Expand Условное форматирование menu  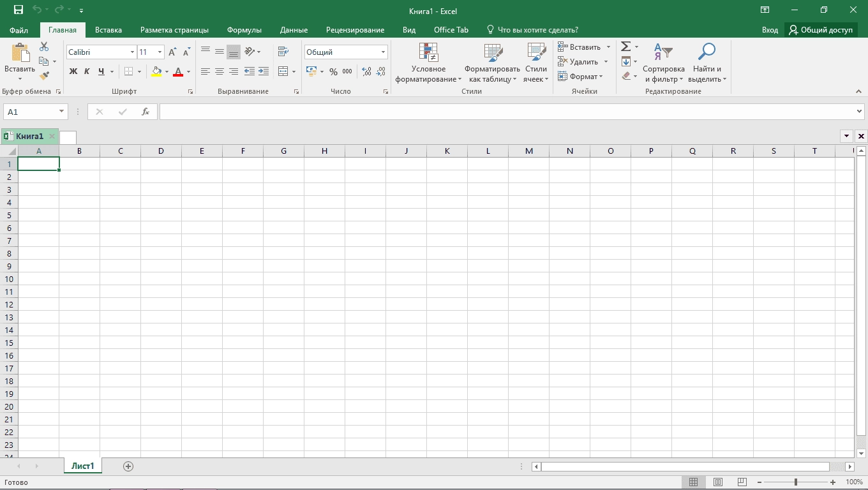click(428, 63)
